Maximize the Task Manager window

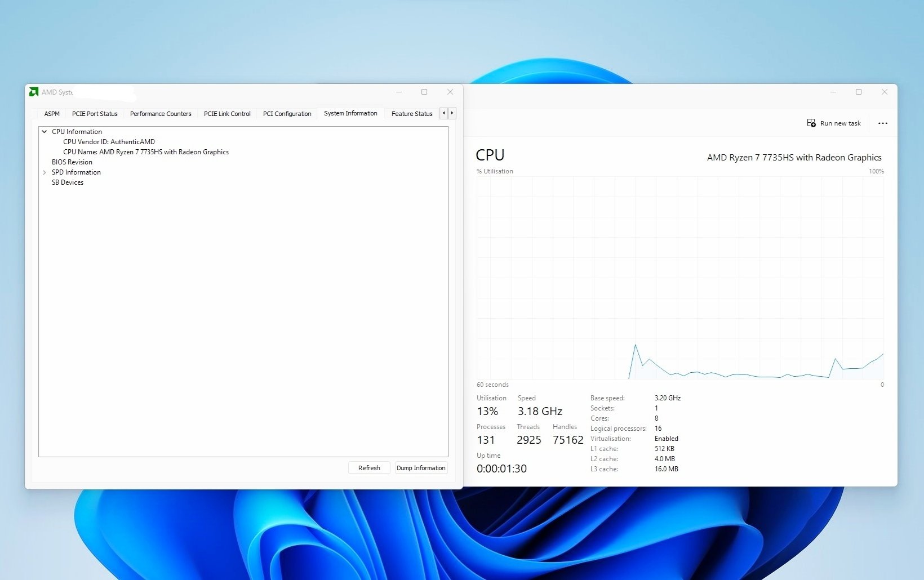coord(859,92)
